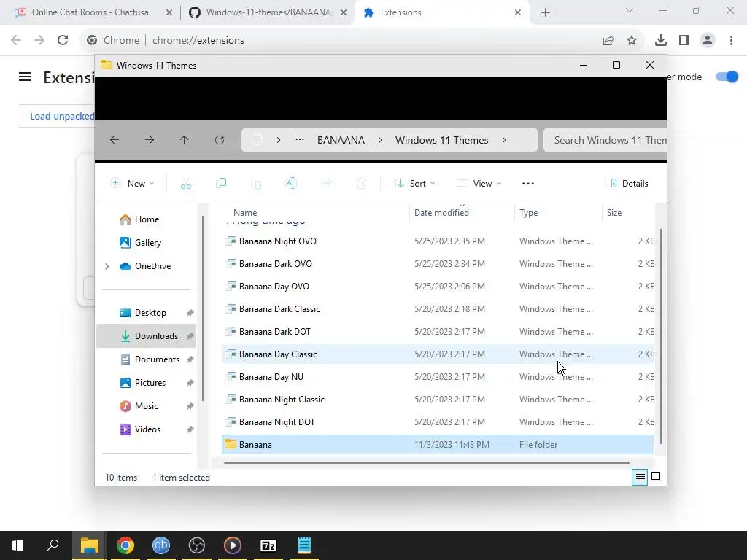The image size is (747, 560).
Task: Sort by the Type column header
Action: click(528, 213)
